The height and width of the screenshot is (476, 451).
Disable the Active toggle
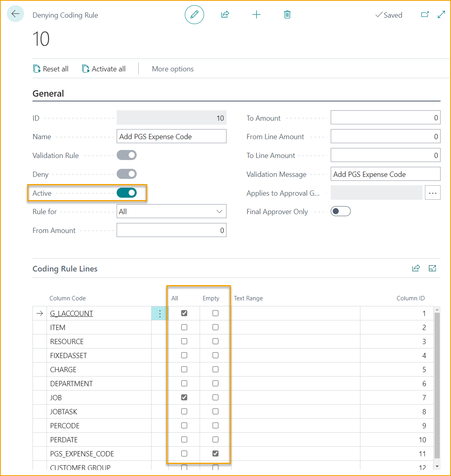coord(127,192)
